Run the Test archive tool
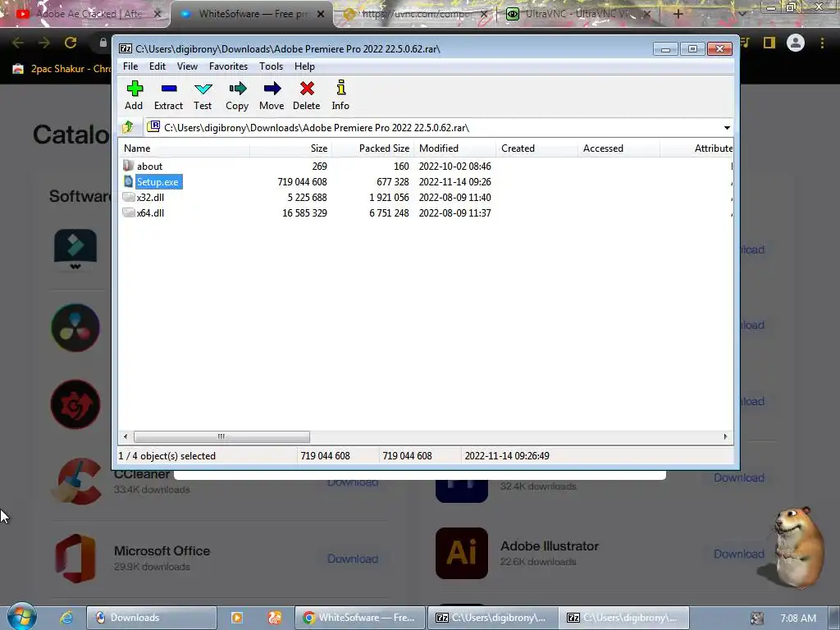This screenshot has width=840, height=630. click(203, 89)
